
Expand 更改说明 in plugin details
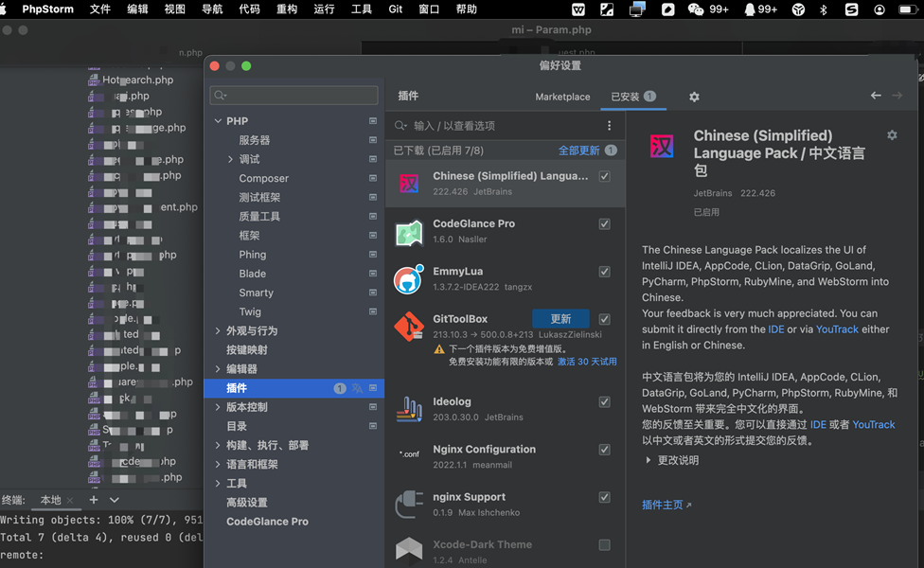[649, 460]
